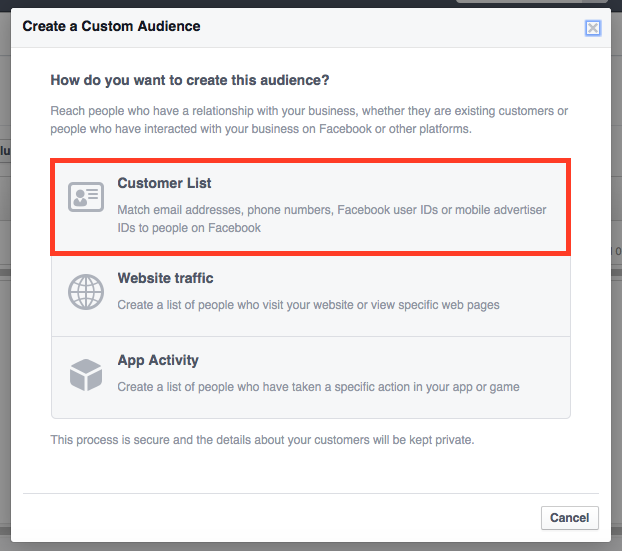
Task: Click the "Customer List" heading text
Action: 164,184
